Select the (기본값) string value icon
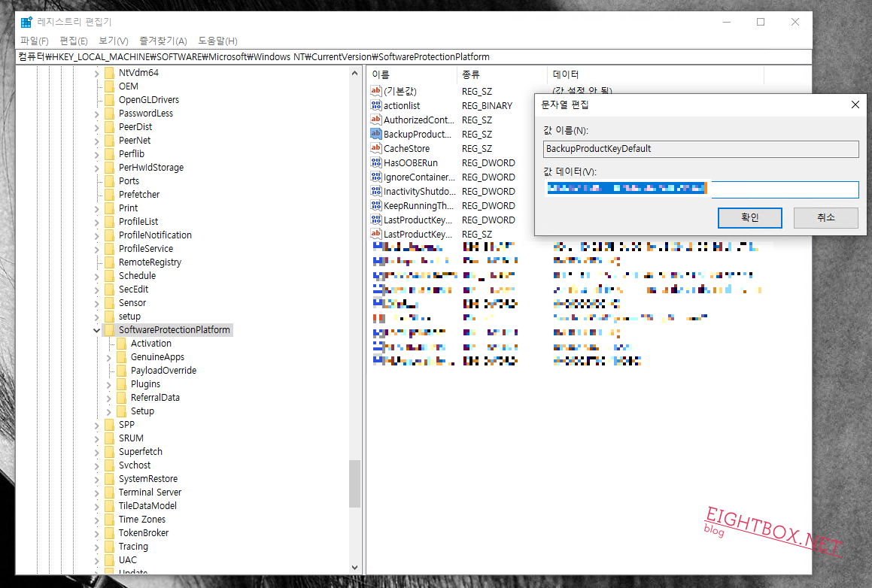Image resolution: width=872 pixels, height=588 pixels. click(x=376, y=90)
